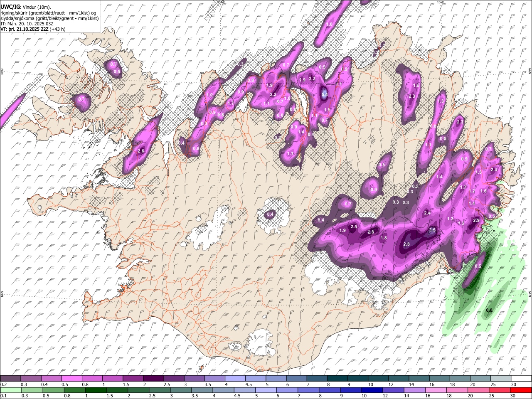Image resolution: width=532 pixels, height=399 pixels.
Task: Click the 'Vindur (10m)' caption text
Action: coord(37,7)
